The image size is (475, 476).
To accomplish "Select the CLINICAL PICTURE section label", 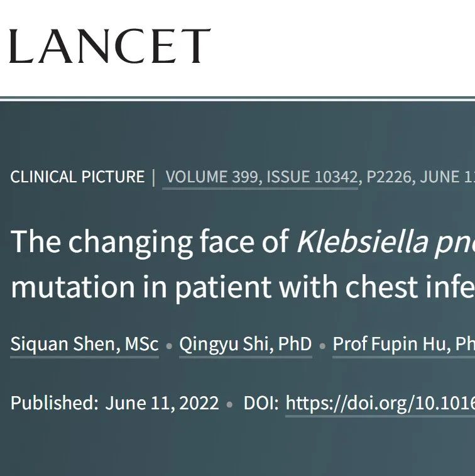I will pos(77,177).
